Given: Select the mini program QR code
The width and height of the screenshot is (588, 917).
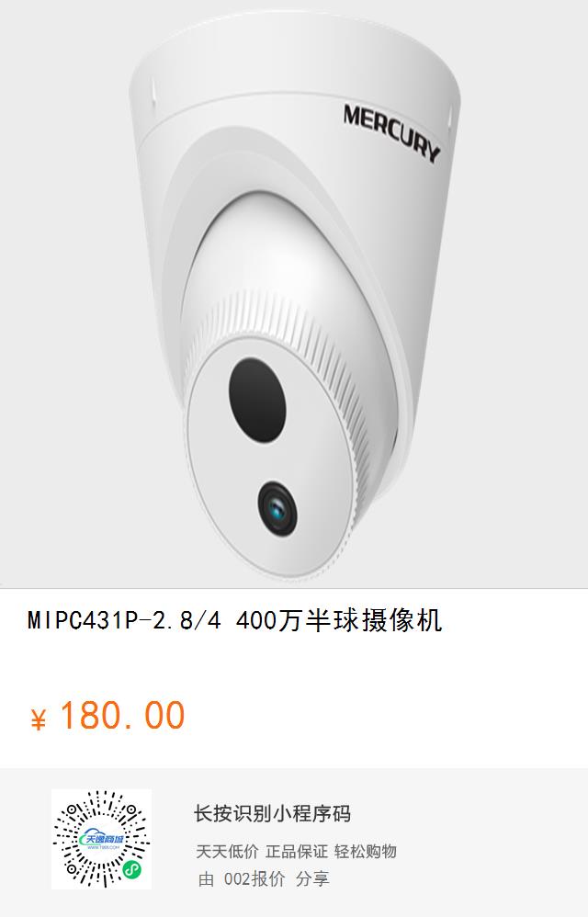Looking at the screenshot, I should [101, 839].
